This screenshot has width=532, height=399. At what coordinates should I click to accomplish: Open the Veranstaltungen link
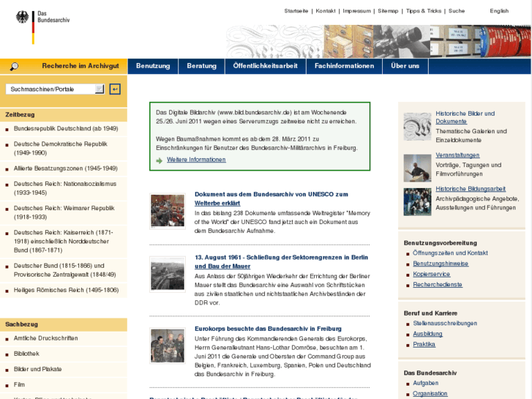(x=457, y=155)
